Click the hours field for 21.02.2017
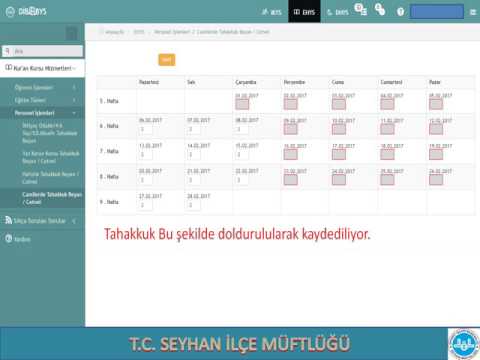Viewport: 480px width, 360px height. (x=194, y=180)
